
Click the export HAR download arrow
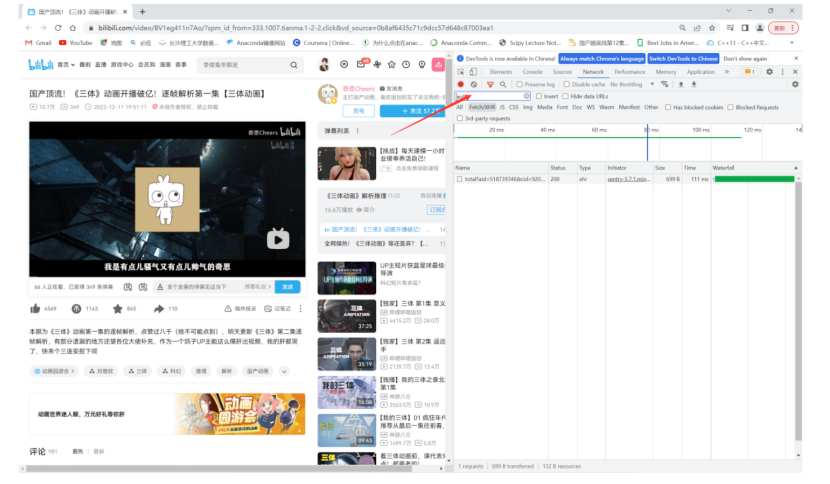click(694, 84)
